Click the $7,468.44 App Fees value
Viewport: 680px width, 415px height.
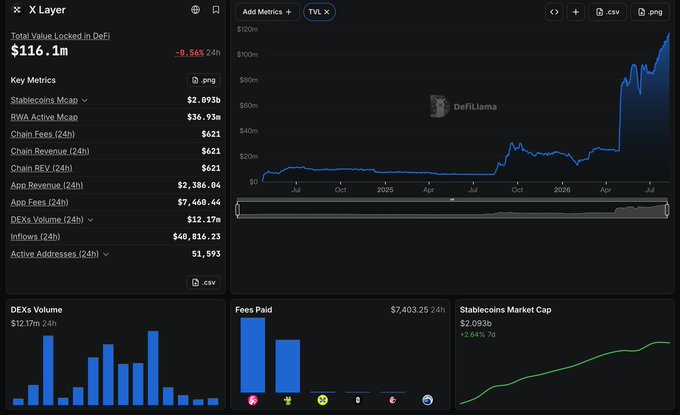point(199,202)
